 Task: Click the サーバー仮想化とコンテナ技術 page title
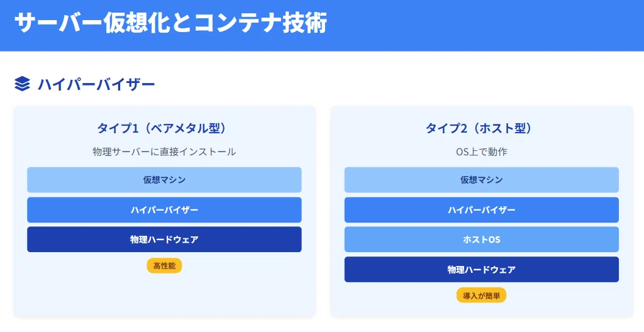(170, 23)
